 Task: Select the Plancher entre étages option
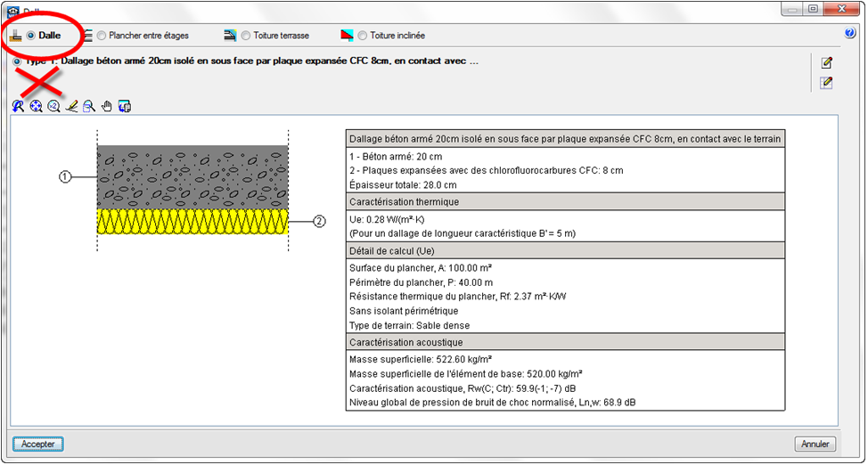pyautogui.click(x=102, y=36)
